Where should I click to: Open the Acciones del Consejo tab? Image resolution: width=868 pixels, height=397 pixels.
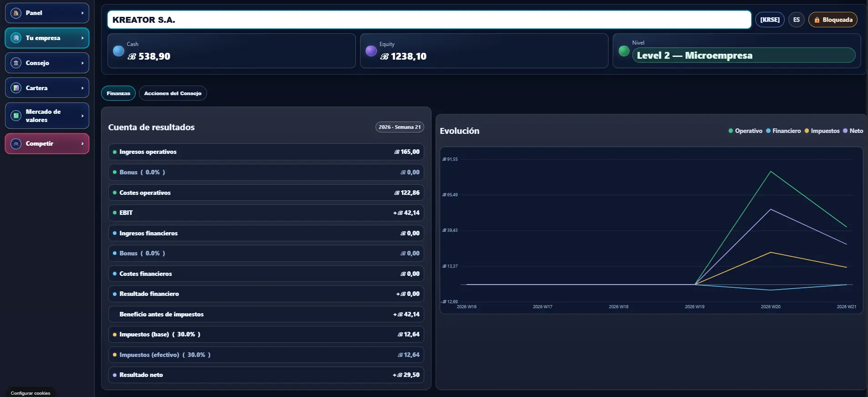point(173,93)
